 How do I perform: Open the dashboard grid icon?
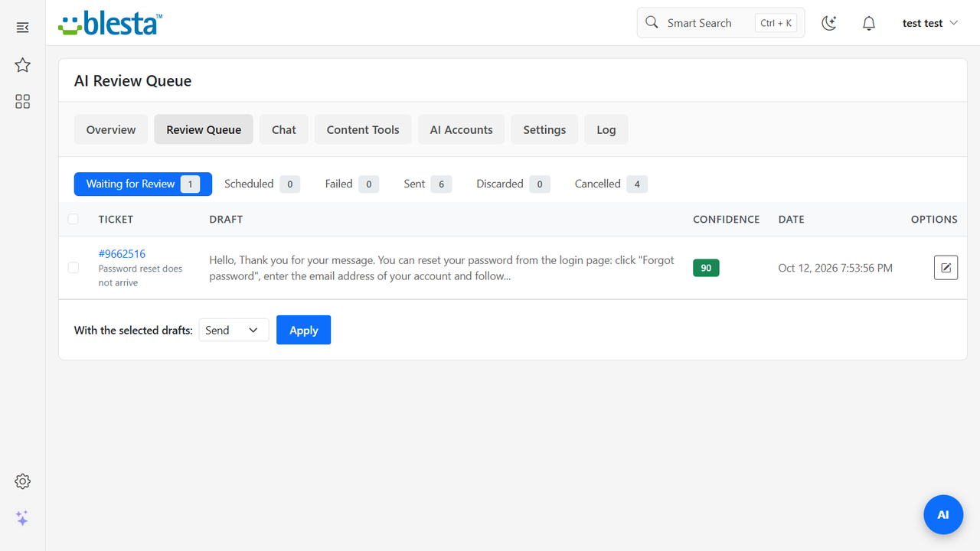(x=22, y=102)
